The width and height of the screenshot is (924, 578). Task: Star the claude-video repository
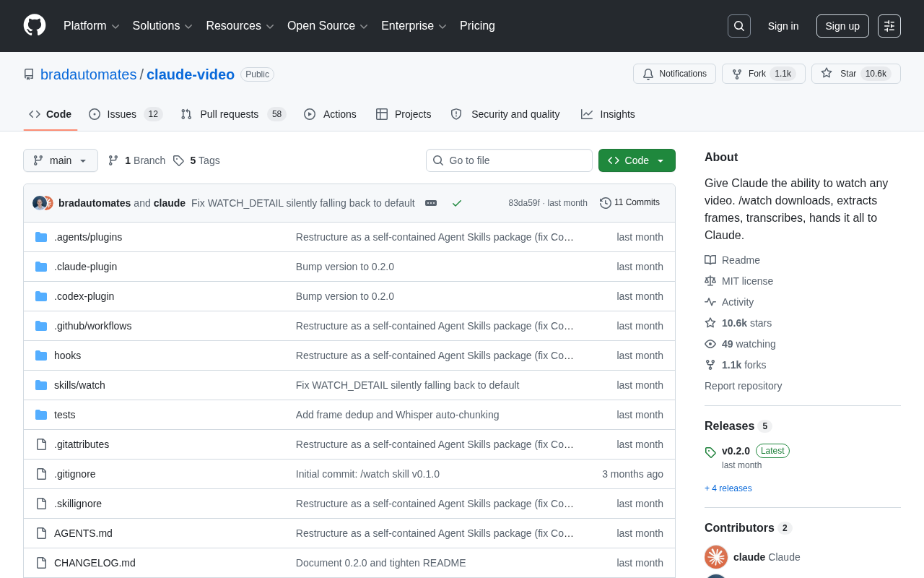coord(856,74)
